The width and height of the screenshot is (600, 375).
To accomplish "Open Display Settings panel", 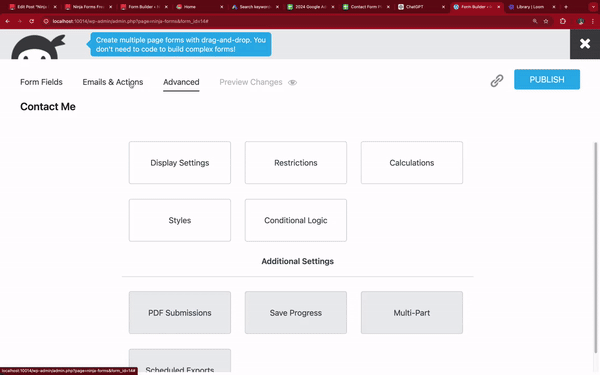I will pyautogui.click(x=180, y=163).
